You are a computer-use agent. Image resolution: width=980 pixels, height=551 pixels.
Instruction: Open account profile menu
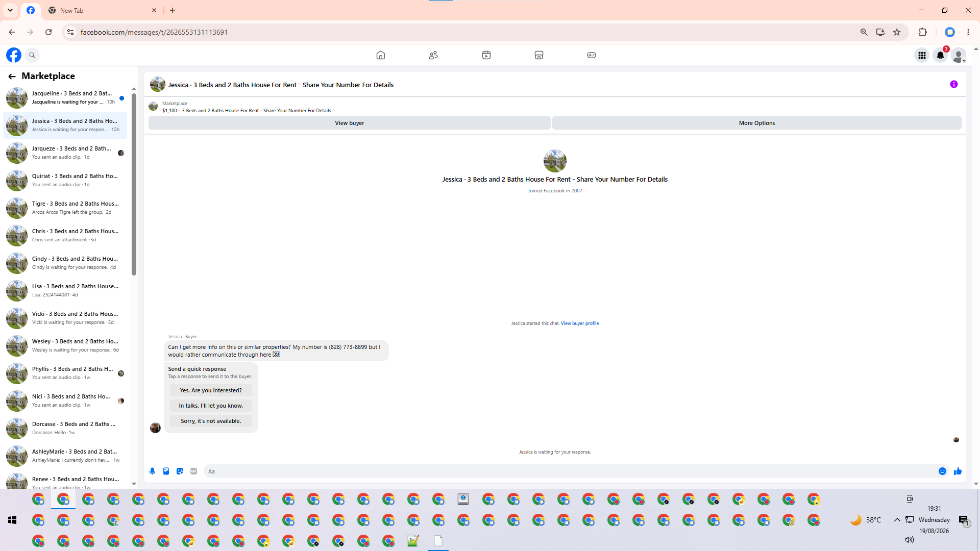coord(959,55)
